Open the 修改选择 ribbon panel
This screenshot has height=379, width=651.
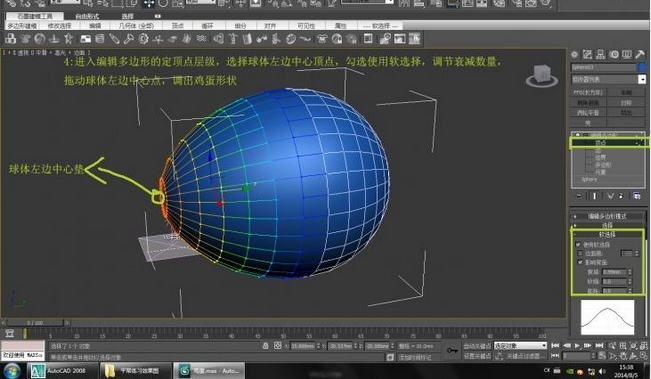(x=59, y=26)
